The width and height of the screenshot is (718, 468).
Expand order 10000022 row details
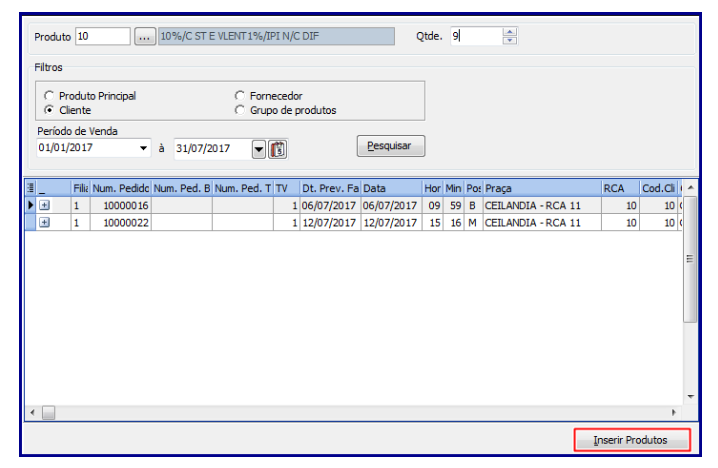pos(44,223)
